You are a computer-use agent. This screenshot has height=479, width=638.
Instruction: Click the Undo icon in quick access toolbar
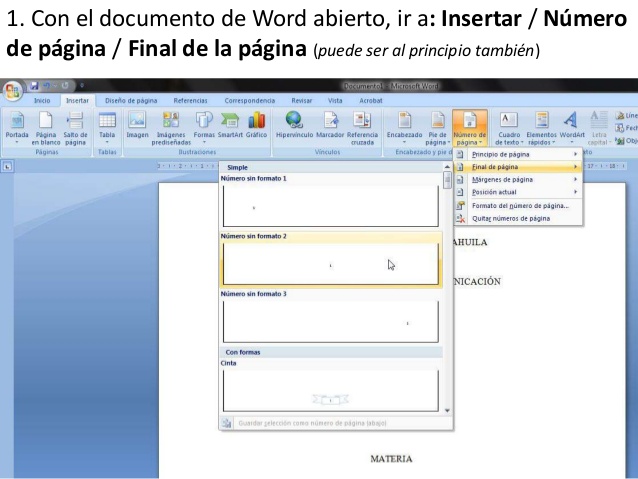tap(46, 86)
